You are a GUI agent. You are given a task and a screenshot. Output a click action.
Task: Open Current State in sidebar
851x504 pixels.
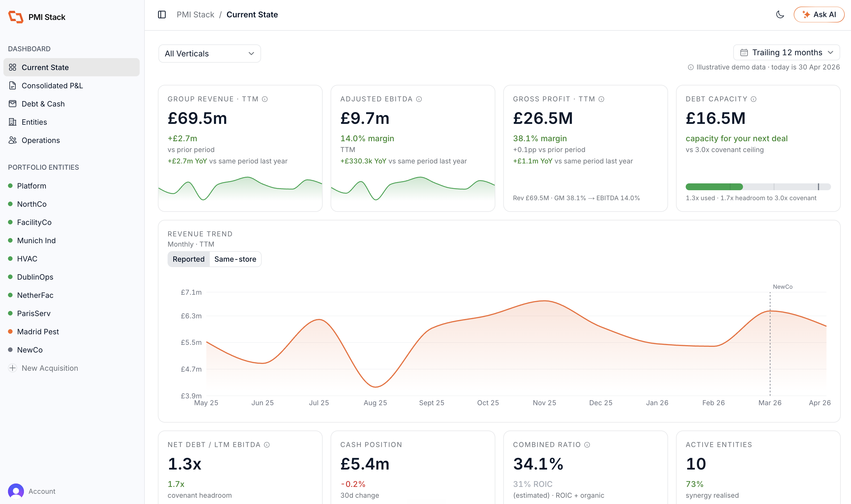[x=71, y=67]
